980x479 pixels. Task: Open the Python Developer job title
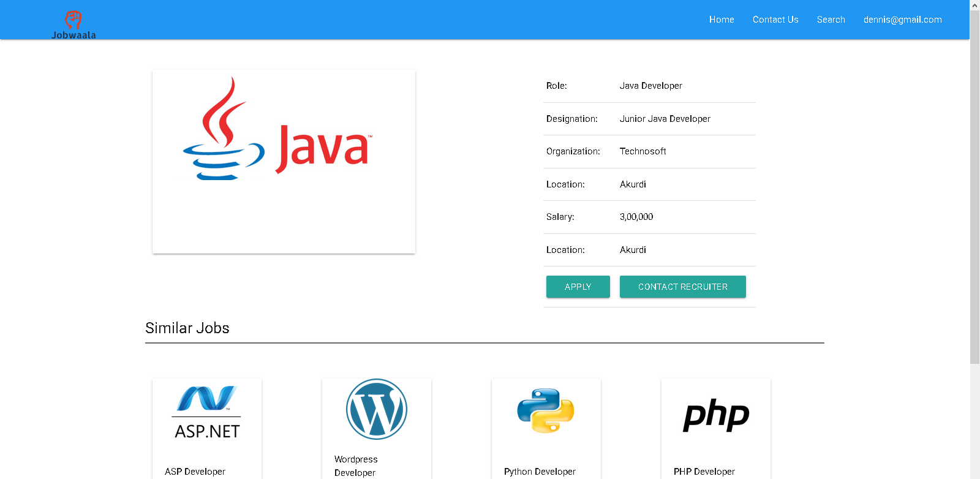[540, 472]
